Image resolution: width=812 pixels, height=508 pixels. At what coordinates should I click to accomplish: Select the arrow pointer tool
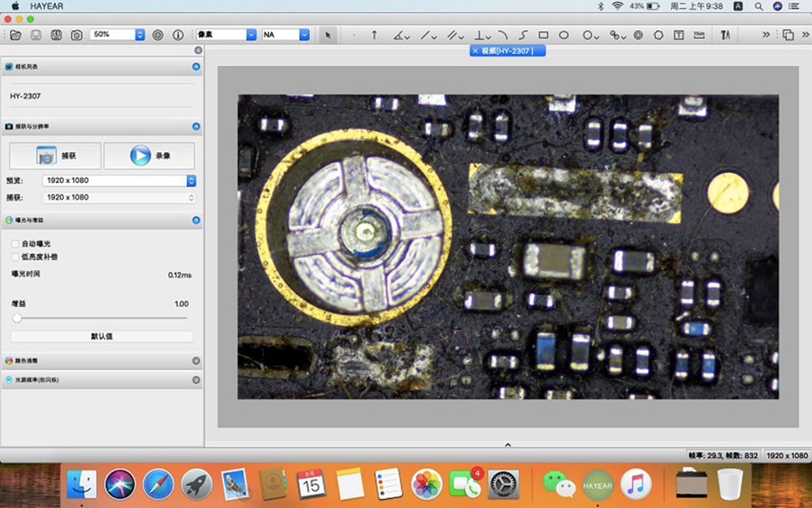pos(328,35)
